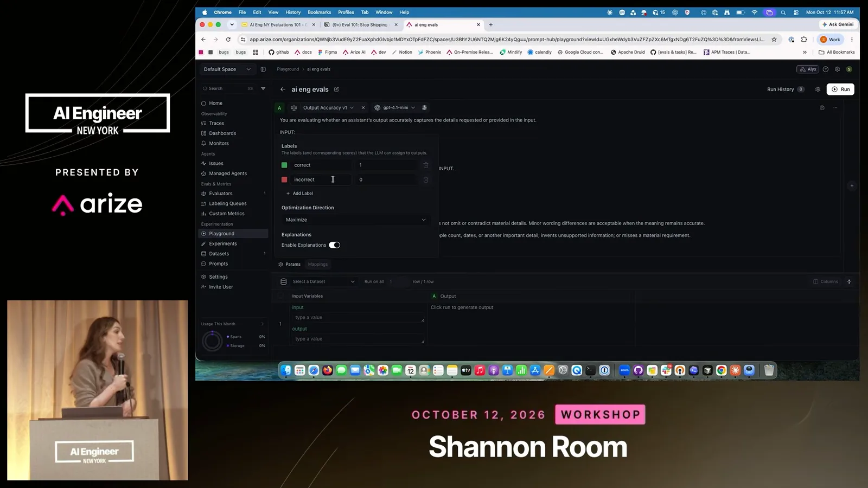The width and height of the screenshot is (868, 488).
Task: Click the red color swatch for incorrect
Action: pyautogui.click(x=284, y=179)
